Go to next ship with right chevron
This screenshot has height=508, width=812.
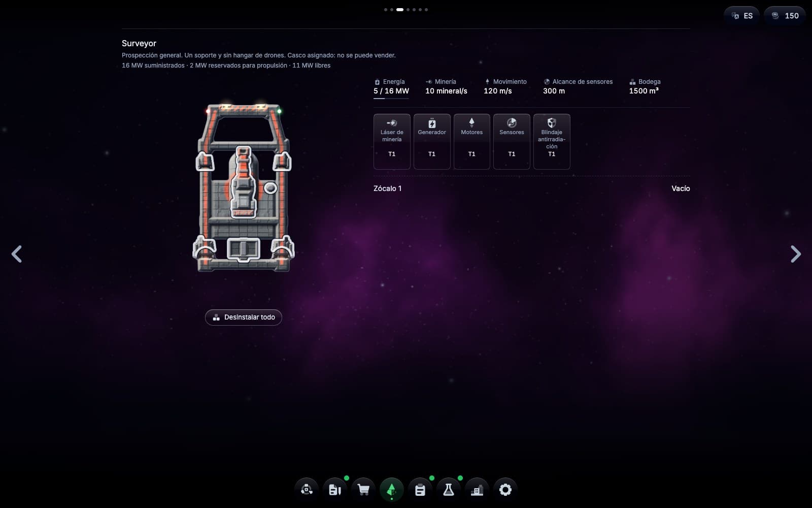coord(795,254)
